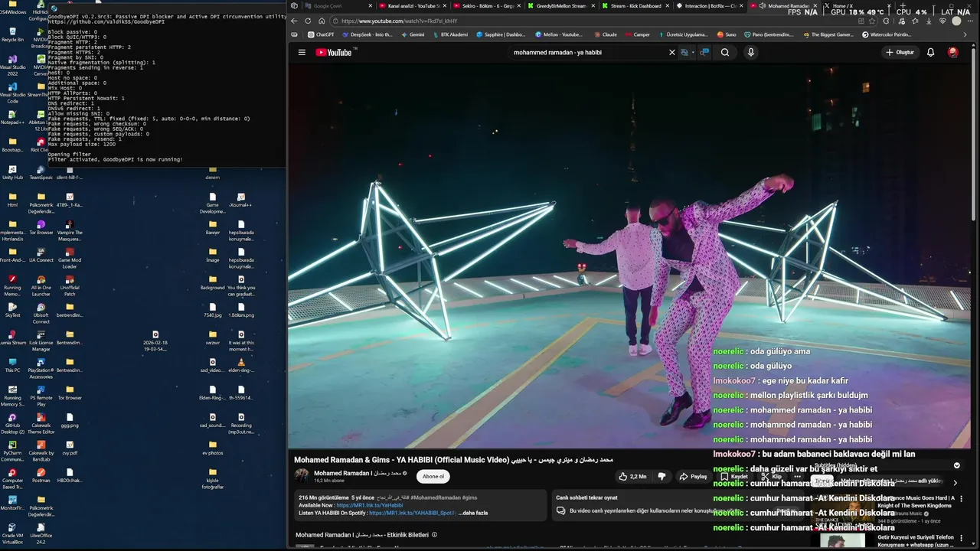
Task: Open Unity Hub desktop shortcut
Action: pos(12,172)
